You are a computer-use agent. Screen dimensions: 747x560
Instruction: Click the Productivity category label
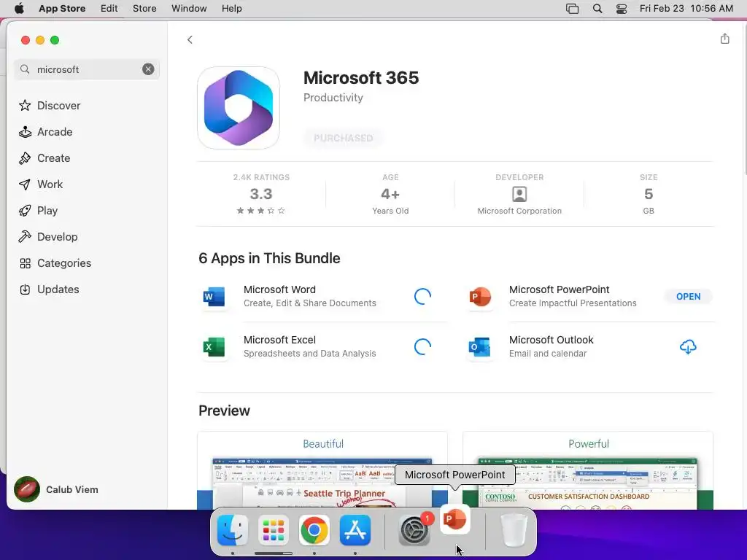(x=333, y=98)
